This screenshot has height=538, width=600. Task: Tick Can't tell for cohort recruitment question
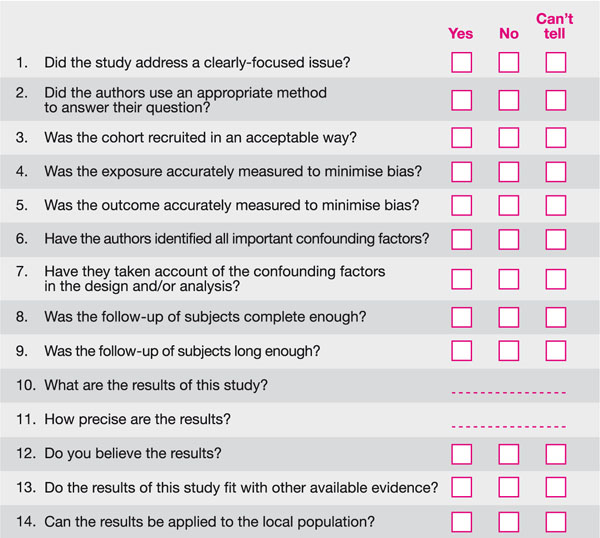click(x=556, y=136)
